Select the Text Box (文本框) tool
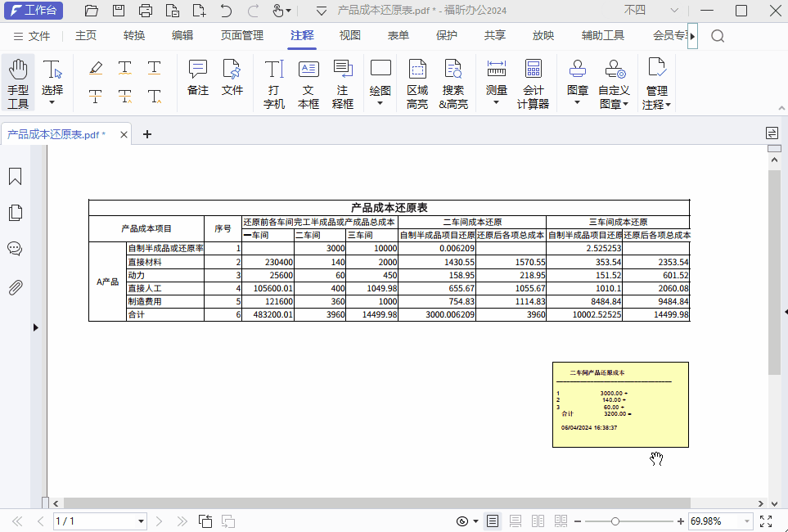 tap(308, 83)
